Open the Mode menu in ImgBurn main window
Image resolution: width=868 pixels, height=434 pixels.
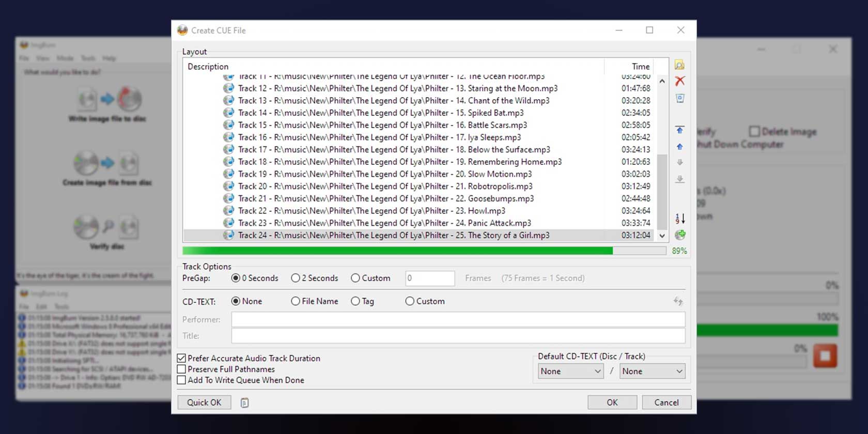coord(65,58)
